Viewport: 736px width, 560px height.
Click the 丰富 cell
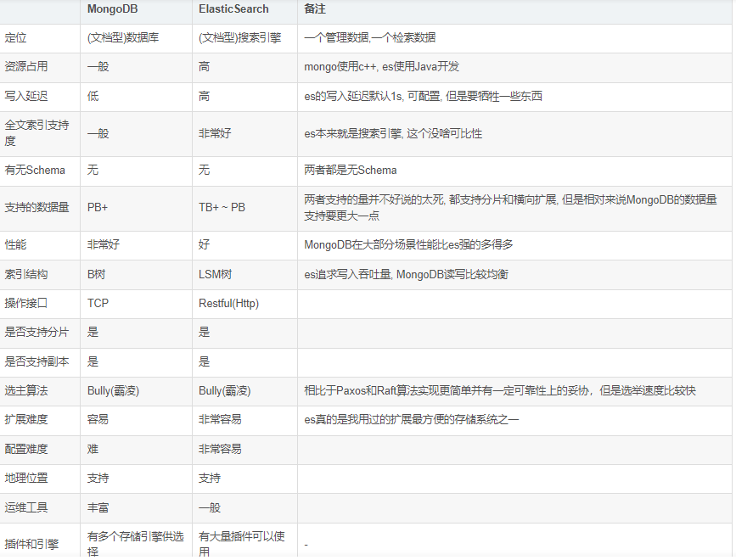tap(98, 507)
